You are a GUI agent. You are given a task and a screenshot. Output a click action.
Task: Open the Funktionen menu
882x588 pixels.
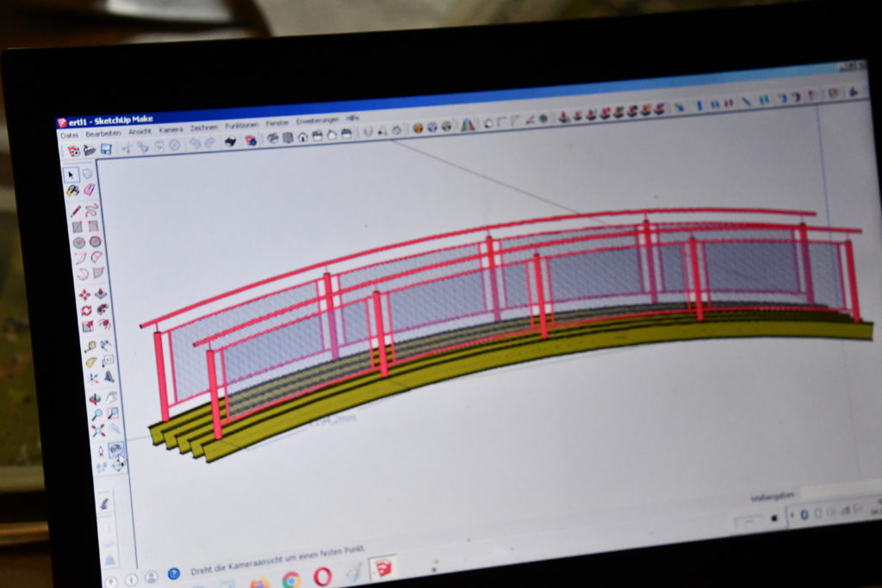(x=242, y=126)
